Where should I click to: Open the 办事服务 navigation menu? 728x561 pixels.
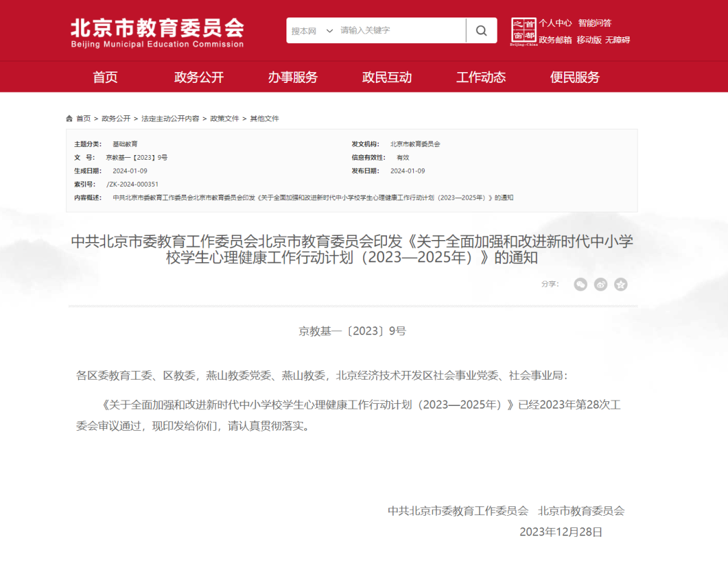[x=293, y=77]
